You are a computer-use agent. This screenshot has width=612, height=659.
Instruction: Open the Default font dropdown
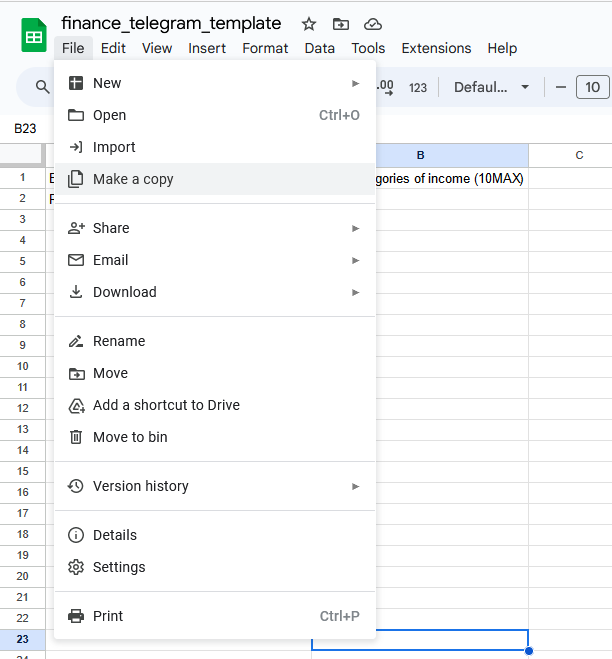[x=491, y=87]
